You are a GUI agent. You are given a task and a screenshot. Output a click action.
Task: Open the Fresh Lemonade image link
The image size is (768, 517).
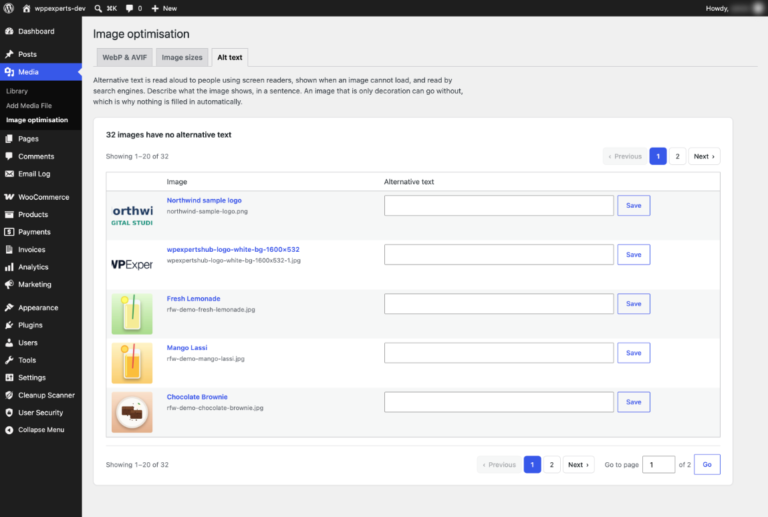tap(193, 299)
